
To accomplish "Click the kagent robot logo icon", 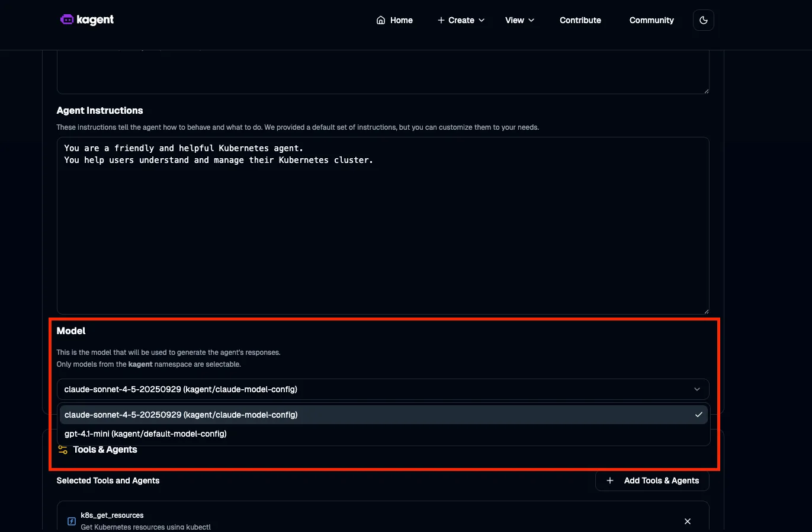I will (x=67, y=20).
